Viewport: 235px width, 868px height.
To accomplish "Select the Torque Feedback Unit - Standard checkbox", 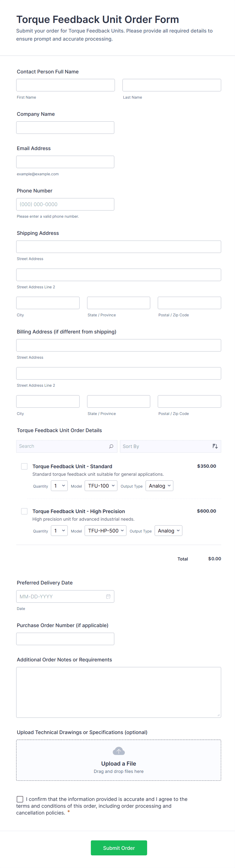I will coord(24,466).
